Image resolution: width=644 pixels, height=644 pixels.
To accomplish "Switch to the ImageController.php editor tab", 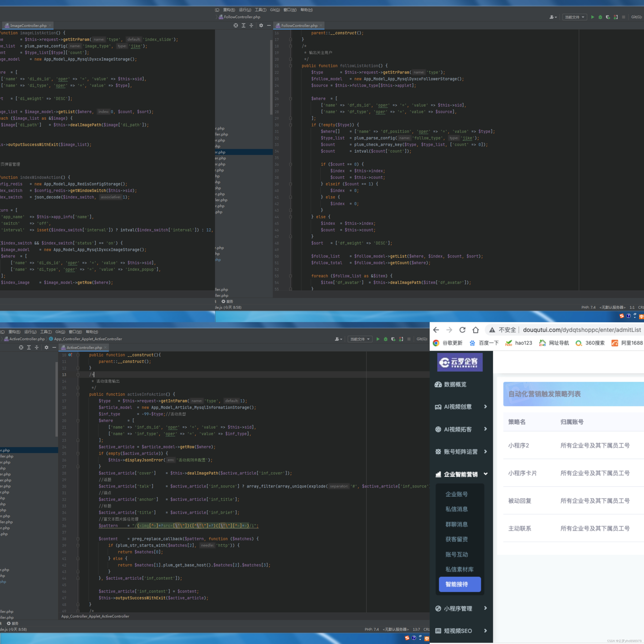I will tap(28, 25).
